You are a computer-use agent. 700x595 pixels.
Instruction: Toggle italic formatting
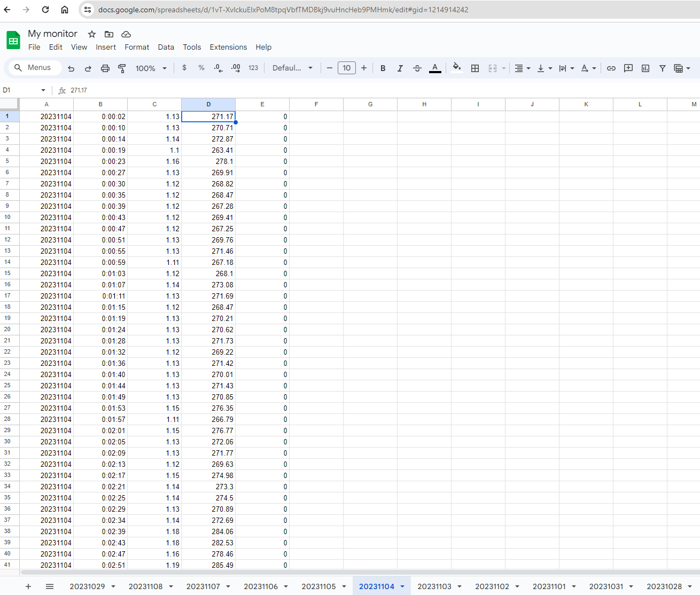point(400,68)
